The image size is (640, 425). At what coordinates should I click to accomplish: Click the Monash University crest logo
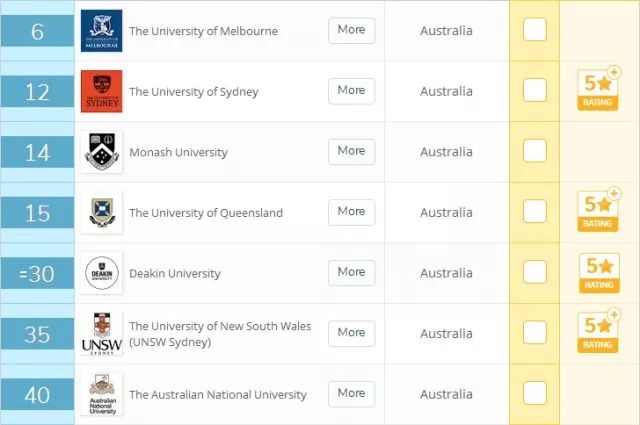[102, 152]
